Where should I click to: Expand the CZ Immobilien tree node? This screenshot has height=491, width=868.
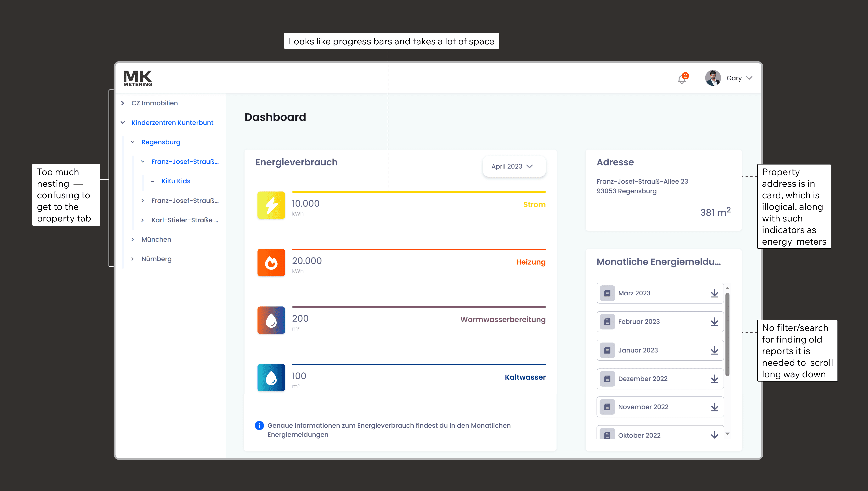pyautogui.click(x=123, y=103)
